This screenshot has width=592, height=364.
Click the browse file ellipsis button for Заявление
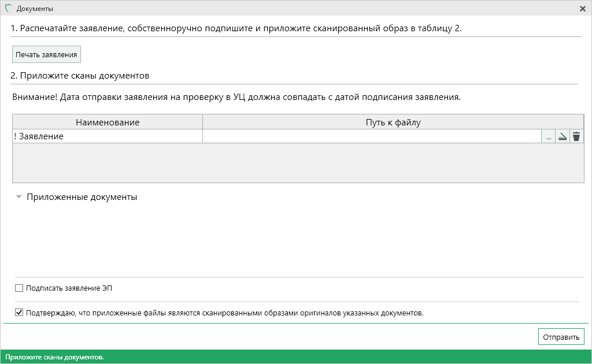[548, 136]
